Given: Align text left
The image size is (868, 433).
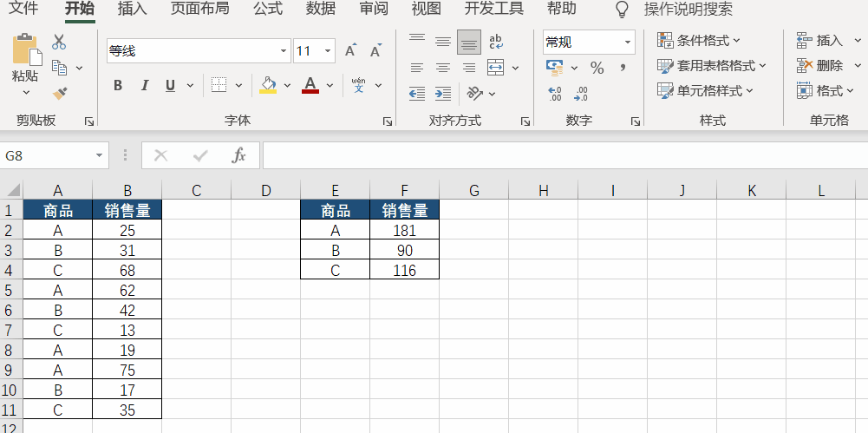Looking at the screenshot, I should 417,68.
